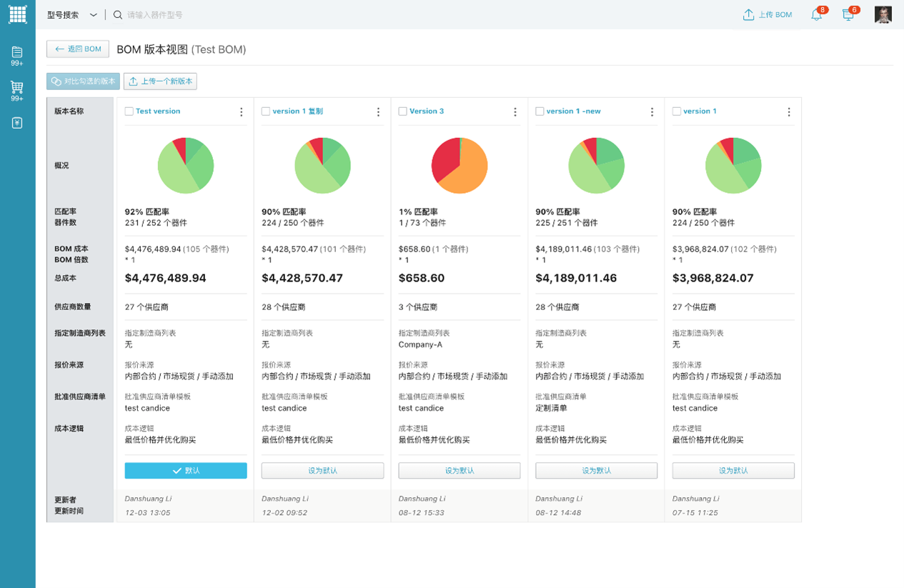Click 上传 BOM in top bar

[x=768, y=14]
